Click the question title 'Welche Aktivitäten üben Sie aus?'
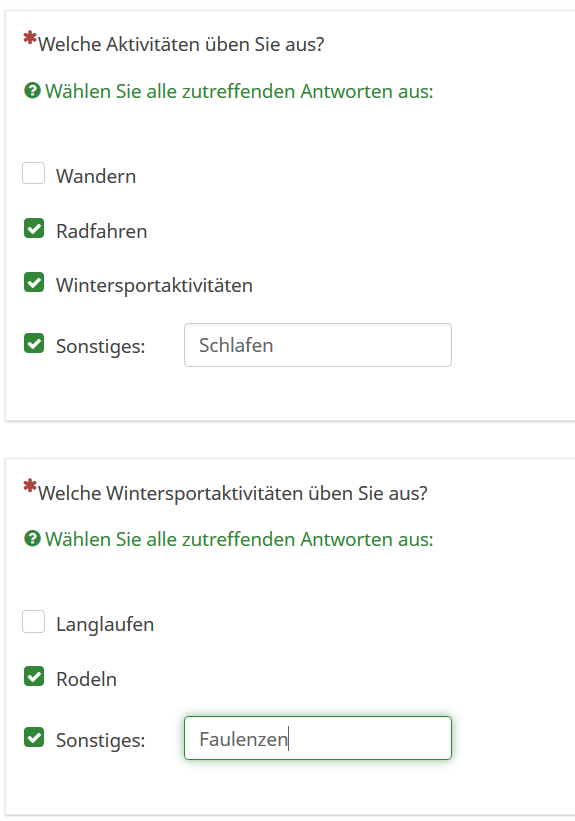The image size is (575, 821). (x=181, y=45)
